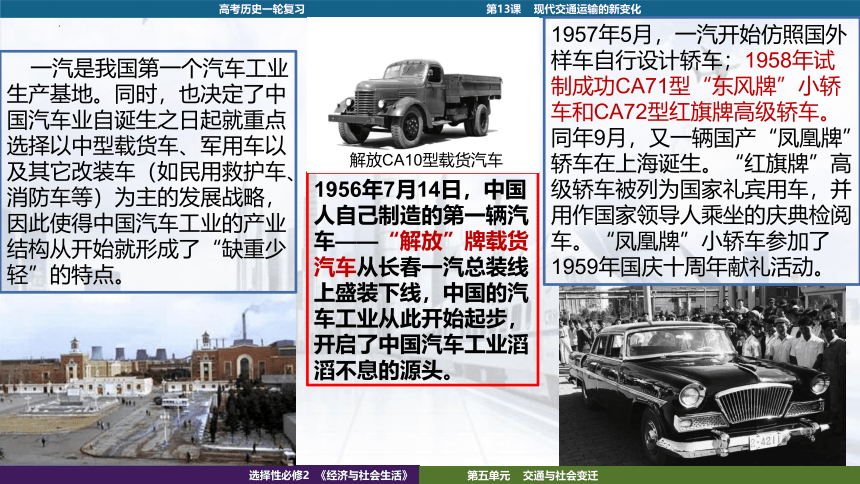Click the text "1957年5月，一汽开始仿照国外"
Image resolution: width=860 pixels, height=484 pixels.
[x=699, y=35]
